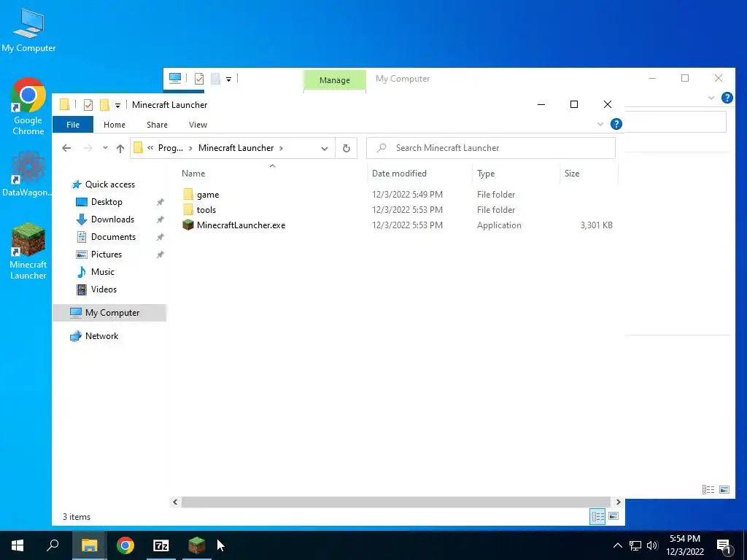Open Help in the My Computer window

727,98
